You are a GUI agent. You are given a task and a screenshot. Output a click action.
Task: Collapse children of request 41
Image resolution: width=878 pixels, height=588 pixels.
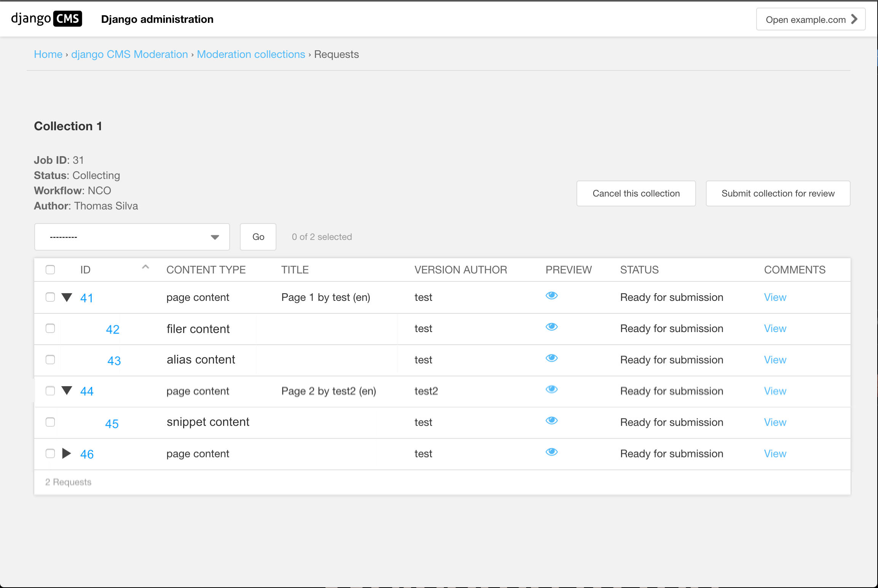67,297
